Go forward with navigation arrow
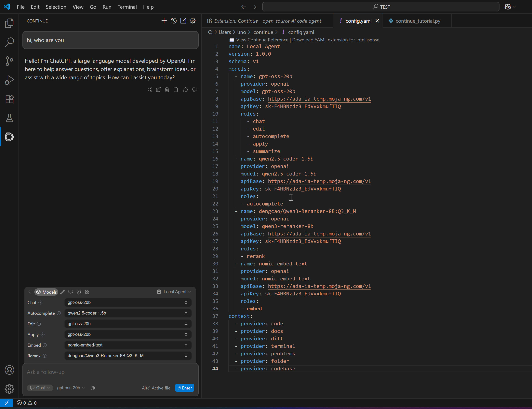The height and width of the screenshot is (409, 532). click(x=254, y=7)
